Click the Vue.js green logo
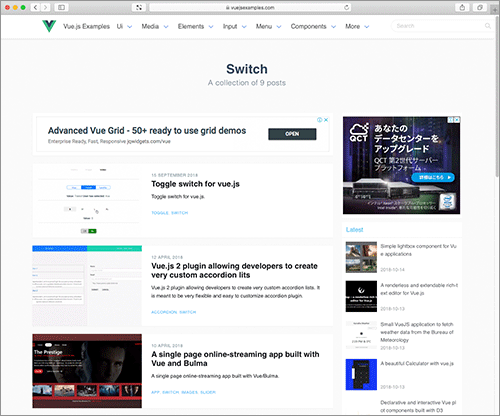 [x=49, y=26]
